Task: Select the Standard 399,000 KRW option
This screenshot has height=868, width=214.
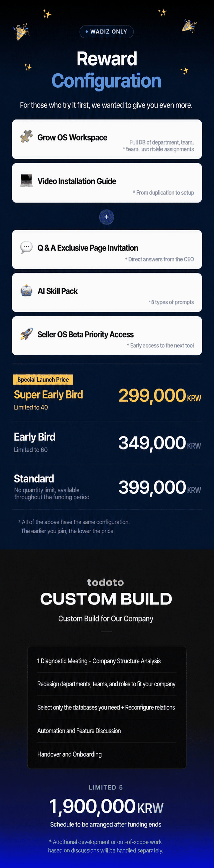Action: [x=107, y=487]
